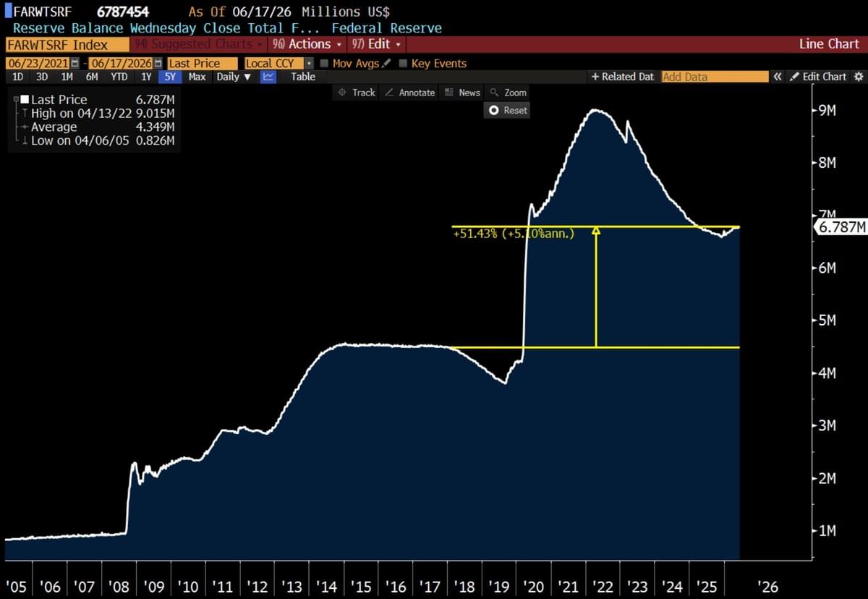
Task: Select the 6M time range
Action: coord(91,77)
